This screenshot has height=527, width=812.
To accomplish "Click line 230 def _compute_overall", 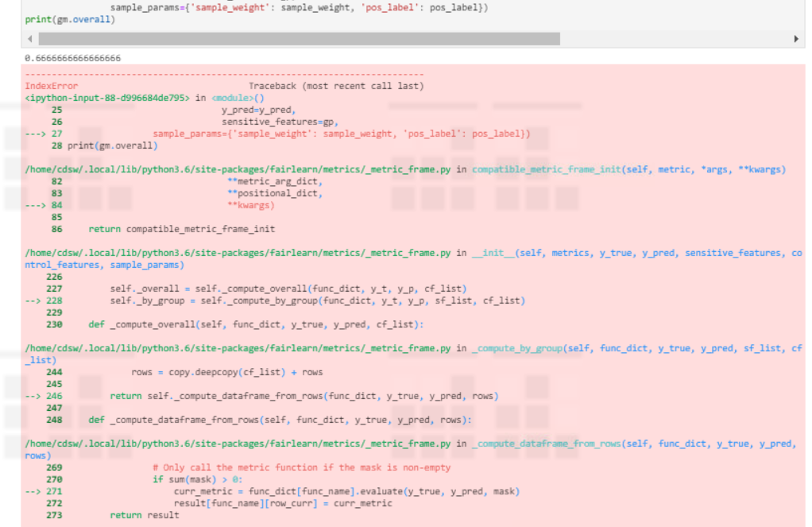I will pos(256,324).
